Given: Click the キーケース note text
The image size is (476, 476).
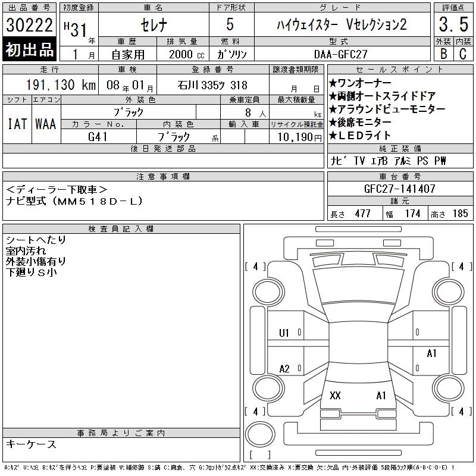Looking at the screenshot, I should tap(31, 444).
